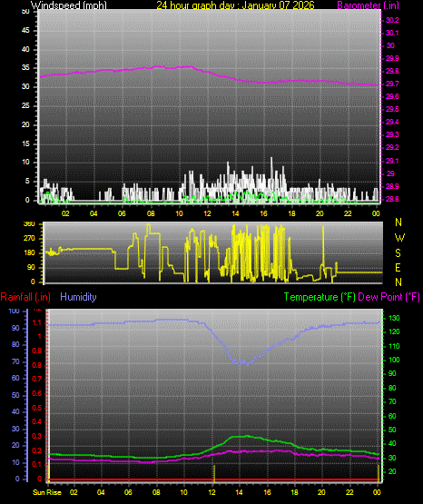Select the "Rainfall (.in)" legend label

click(x=25, y=297)
